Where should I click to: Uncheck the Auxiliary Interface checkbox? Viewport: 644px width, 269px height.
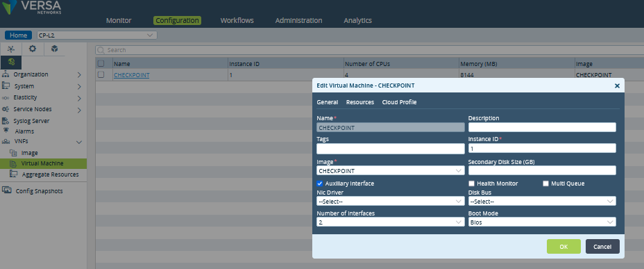[x=319, y=184]
